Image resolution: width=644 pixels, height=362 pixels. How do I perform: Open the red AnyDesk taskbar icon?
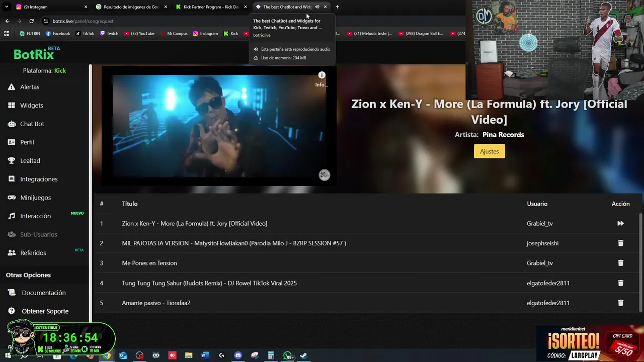pyautogui.click(x=172, y=355)
